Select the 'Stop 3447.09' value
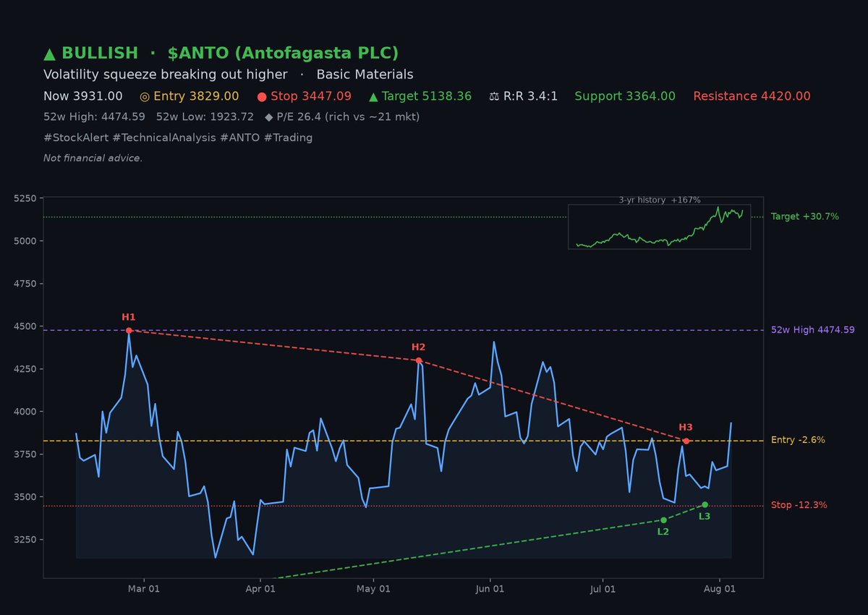 tap(311, 96)
